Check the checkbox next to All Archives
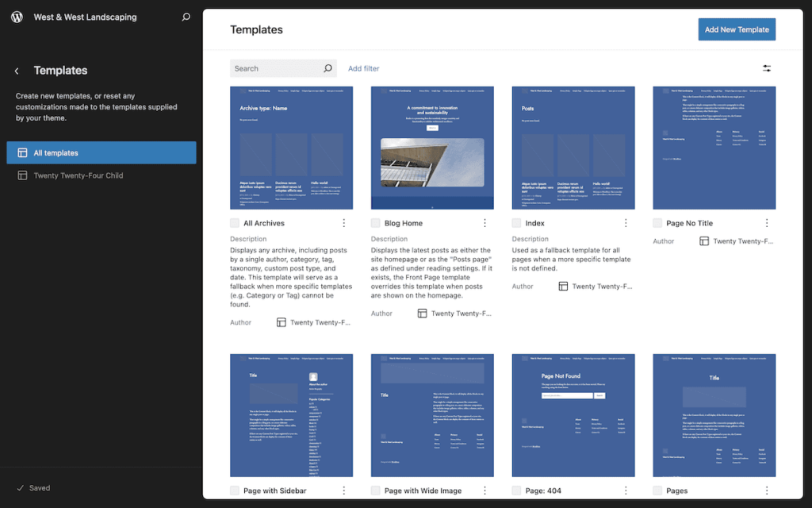 pyautogui.click(x=235, y=222)
